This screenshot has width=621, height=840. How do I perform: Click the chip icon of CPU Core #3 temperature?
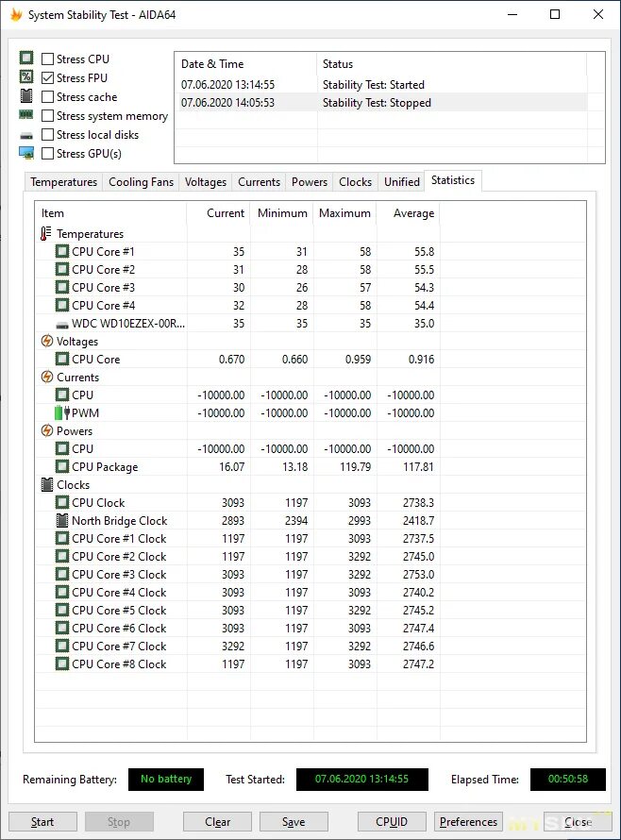click(62, 287)
